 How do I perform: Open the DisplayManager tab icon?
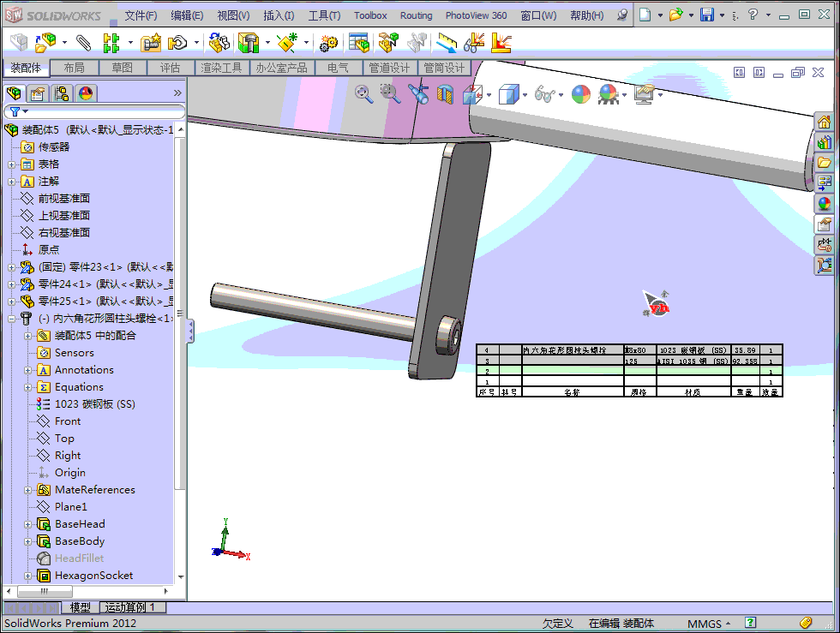pyautogui.click(x=86, y=93)
